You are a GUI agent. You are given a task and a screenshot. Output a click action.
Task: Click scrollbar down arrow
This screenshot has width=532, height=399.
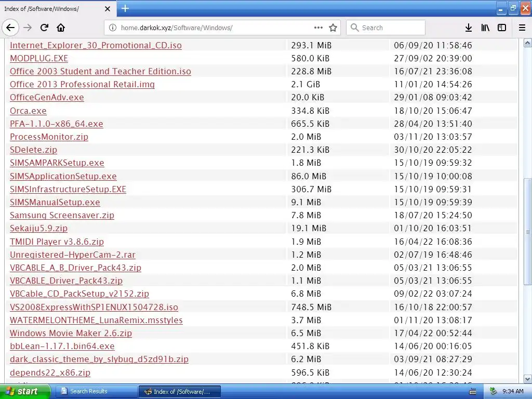(527, 379)
